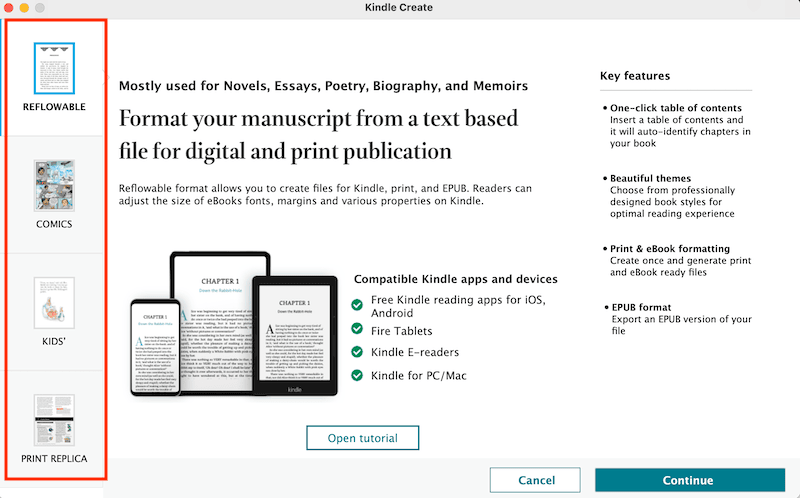Click the REFLOWABLE label in sidebar
Screen dimensions: 800x498
pos(54,107)
